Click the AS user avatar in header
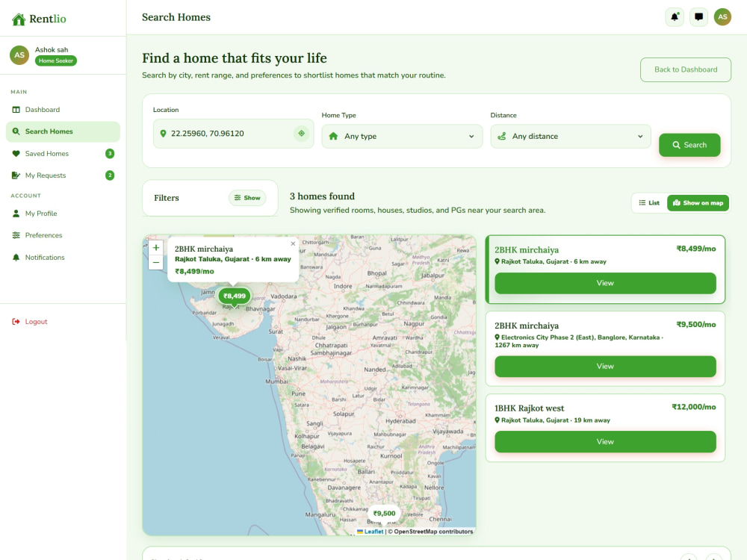The width and height of the screenshot is (747, 560). pyautogui.click(x=722, y=17)
